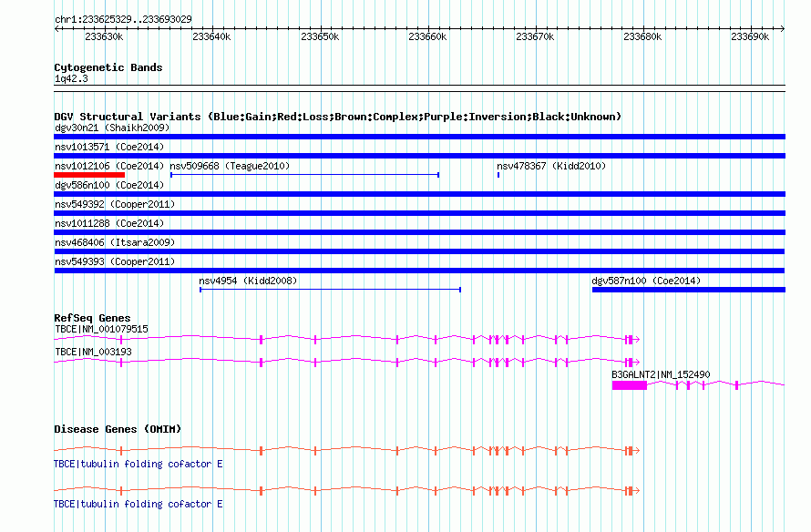The height and width of the screenshot is (532, 811).
Task: Open variant nsv1013571 (Coe2014) label
Action: coord(109,147)
